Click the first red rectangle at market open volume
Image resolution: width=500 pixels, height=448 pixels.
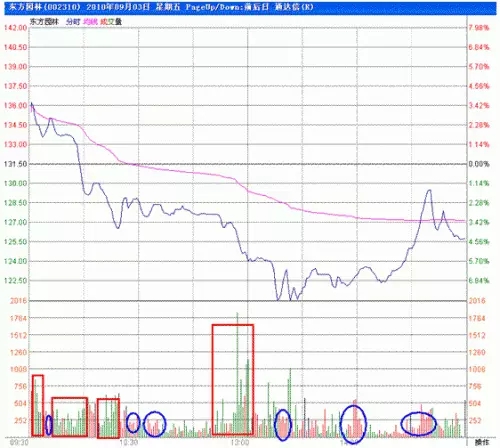(38, 405)
